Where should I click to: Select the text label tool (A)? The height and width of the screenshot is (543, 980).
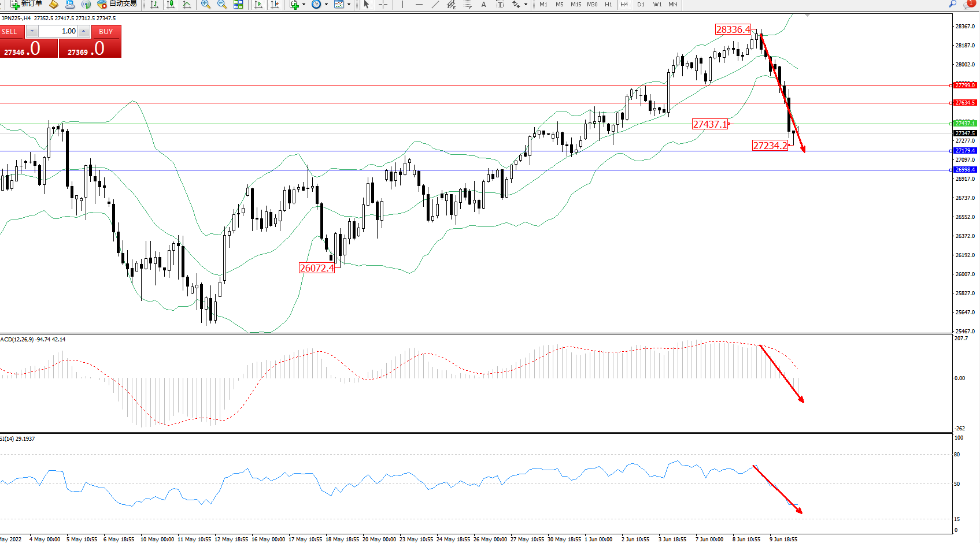click(x=483, y=5)
